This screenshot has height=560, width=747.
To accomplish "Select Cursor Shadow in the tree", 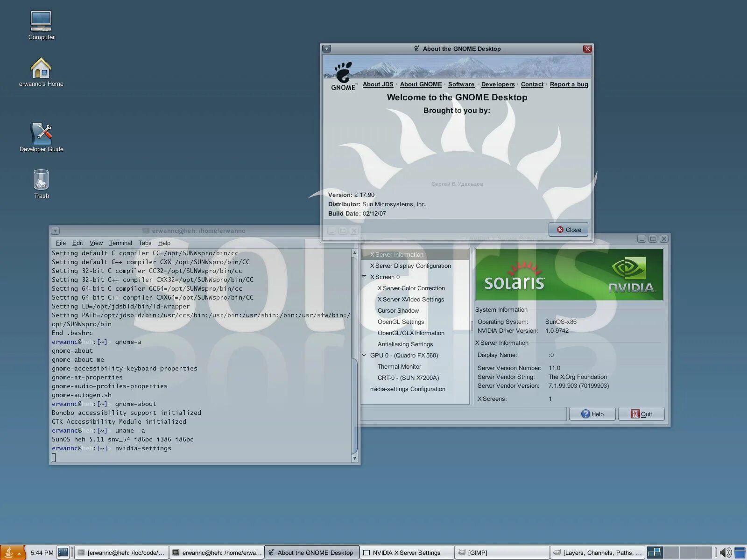I will pyautogui.click(x=415, y=310).
